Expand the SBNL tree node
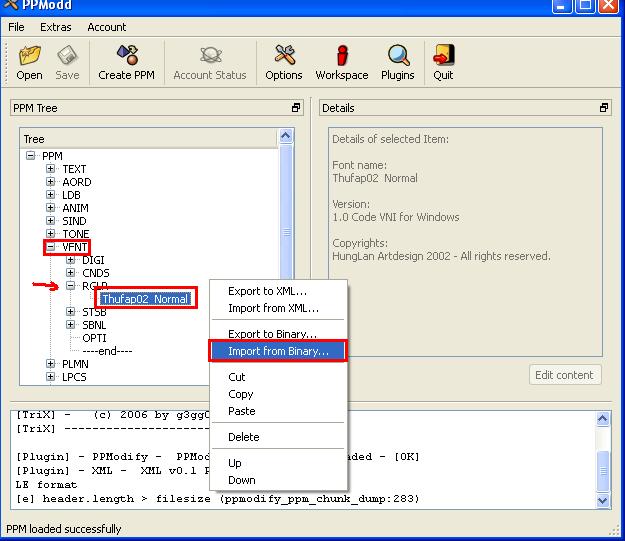625x541 pixels. (71, 325)
